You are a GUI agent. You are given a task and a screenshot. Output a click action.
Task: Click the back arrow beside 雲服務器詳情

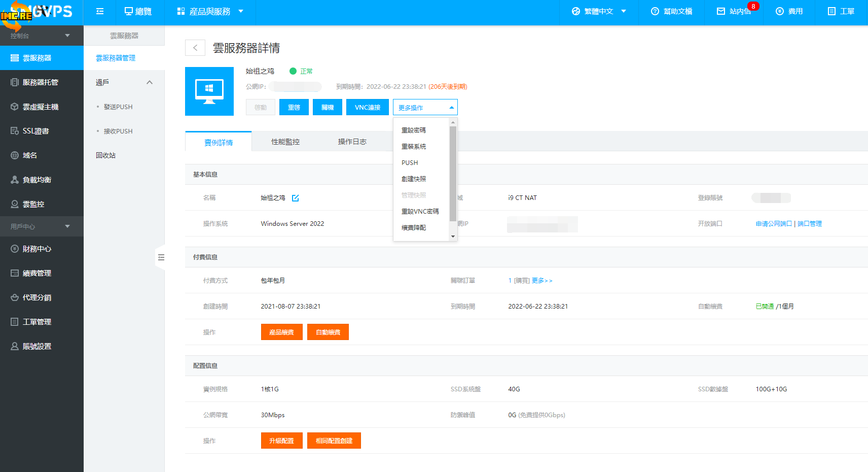pyautogui.click(x=195, y=48)
